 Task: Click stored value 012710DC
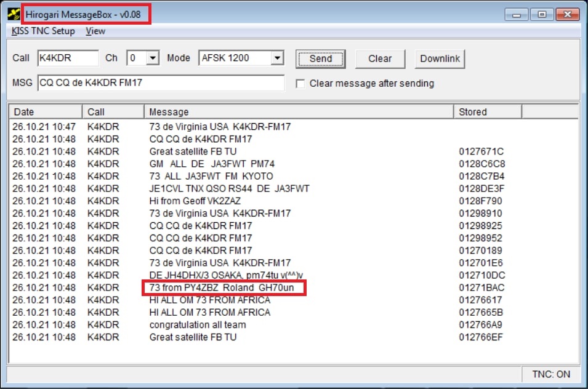[x=482, y=275]
